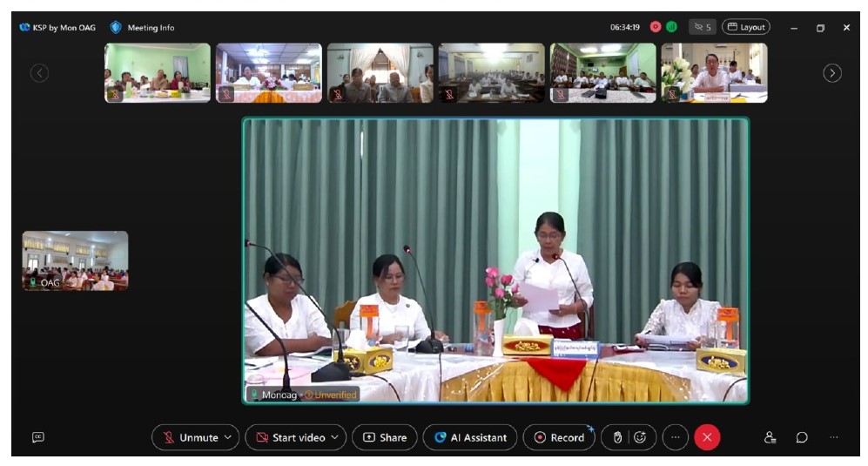Open more options in center toolbar
Screen dimensions: 868x466
(676, 437)
